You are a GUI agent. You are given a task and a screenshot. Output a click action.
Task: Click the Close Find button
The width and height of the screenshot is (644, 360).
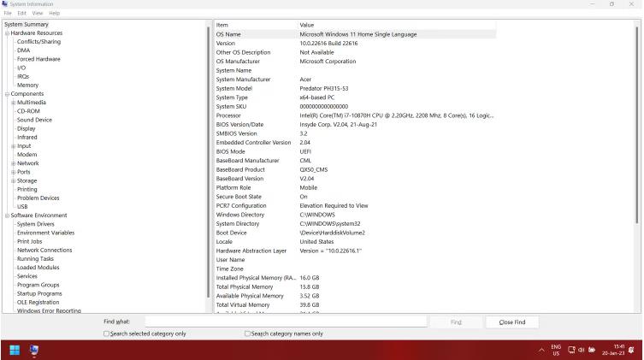pos(512,322)
